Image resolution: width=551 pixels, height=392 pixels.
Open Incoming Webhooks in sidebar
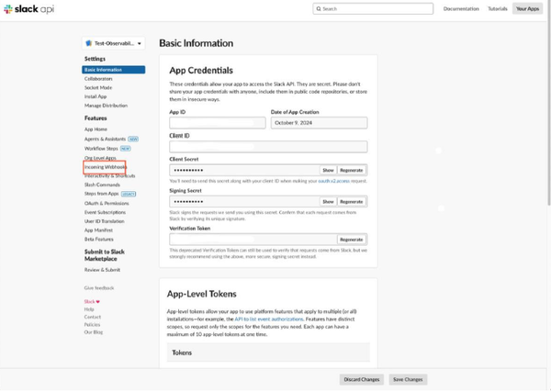[x=105, y=167]
